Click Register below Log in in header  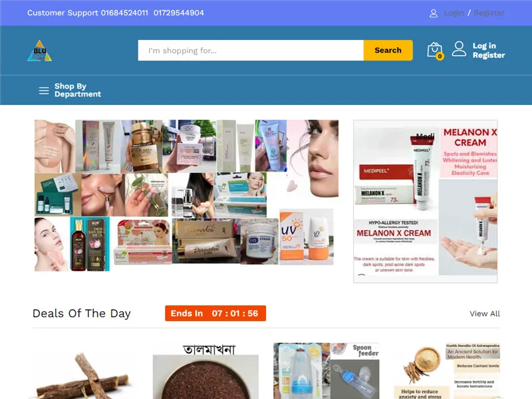pyautogui.click(x=489, y=55)
